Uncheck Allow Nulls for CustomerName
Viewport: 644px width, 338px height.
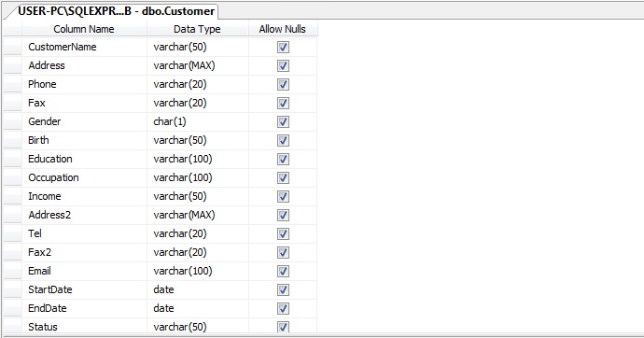(x=283, y=48)
